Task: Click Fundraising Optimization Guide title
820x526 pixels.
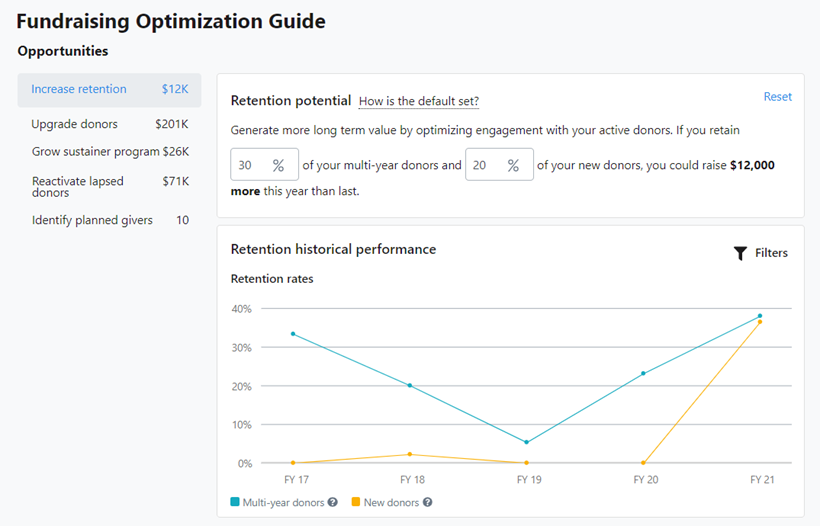Action: [171, 21]
